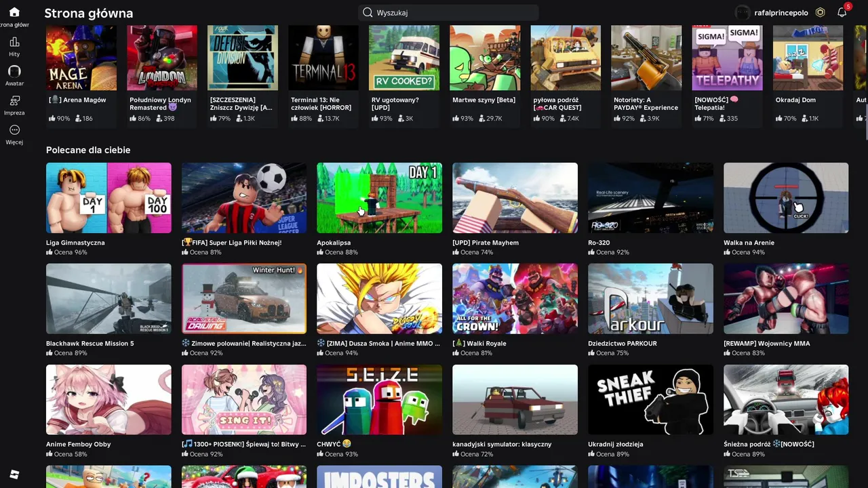Click the Dziedzictwo PARKOUR title text
The width and height of the screenshot is (868, 488).
click(x=623, y=344)
